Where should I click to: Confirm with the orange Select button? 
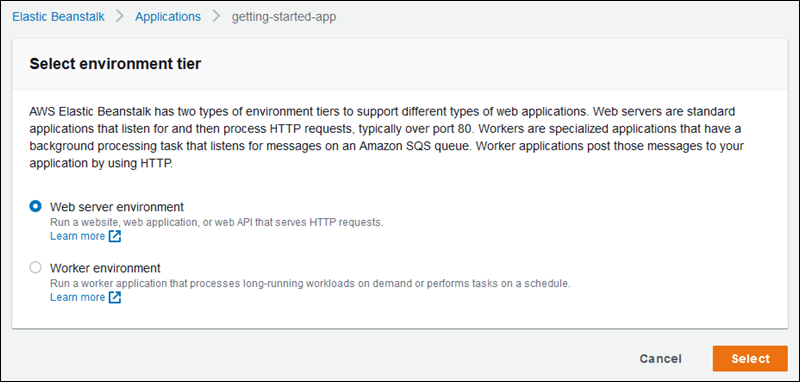[751, 359]
